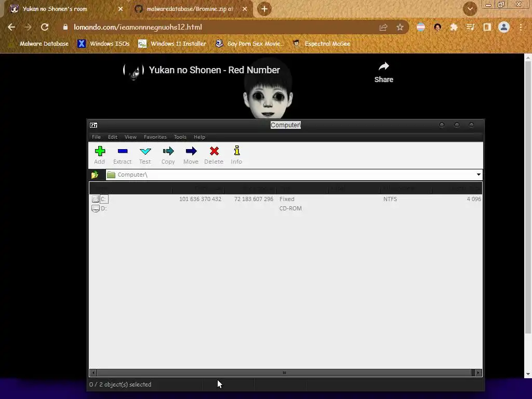532x399 pixels.
Task: Toggle the Chrome side panel icon
Action: [487, 27]
